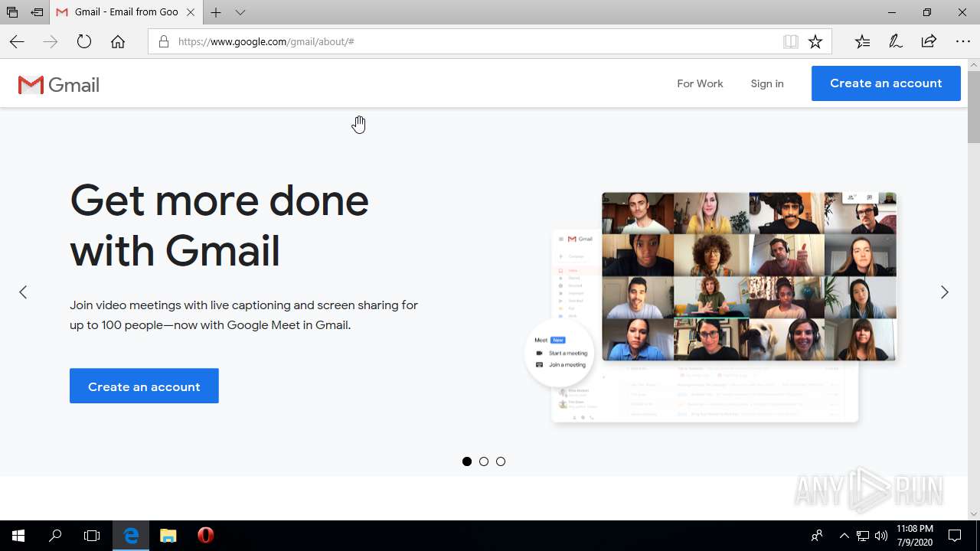The height and width of the screenshot is (551, 980).
Task: Click the browser Back arrow
Action: click(x=17, y=42)
